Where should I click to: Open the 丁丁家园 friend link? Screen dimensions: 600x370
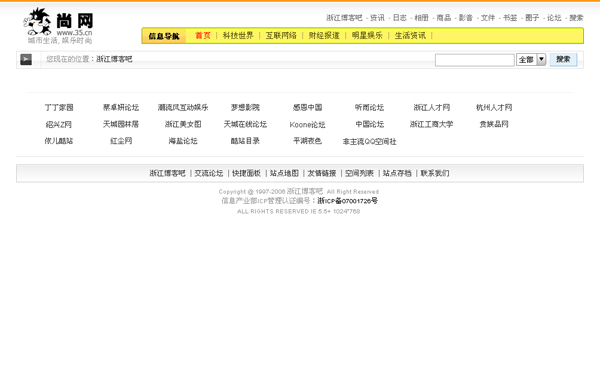[x=59, y=108]
